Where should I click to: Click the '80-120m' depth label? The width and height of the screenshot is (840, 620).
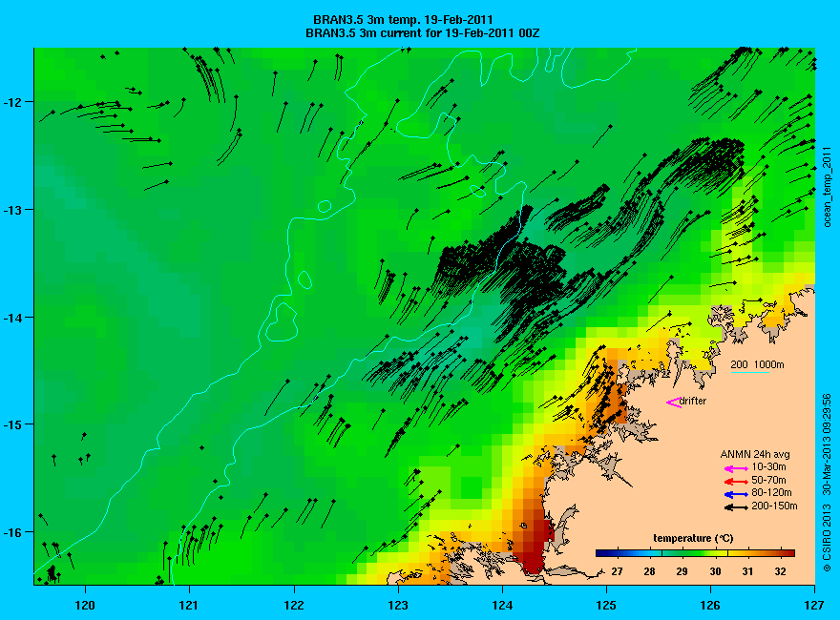pos(771,492)
